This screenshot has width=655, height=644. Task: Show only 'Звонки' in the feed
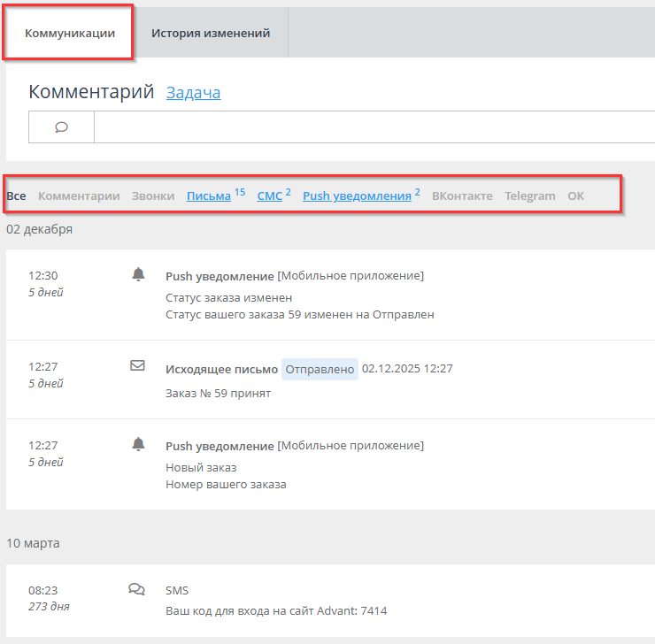(153, 195)
